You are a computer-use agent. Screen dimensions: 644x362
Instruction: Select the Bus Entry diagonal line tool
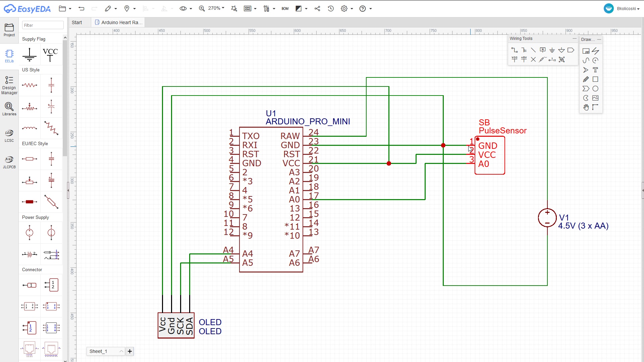coord(533,50)
